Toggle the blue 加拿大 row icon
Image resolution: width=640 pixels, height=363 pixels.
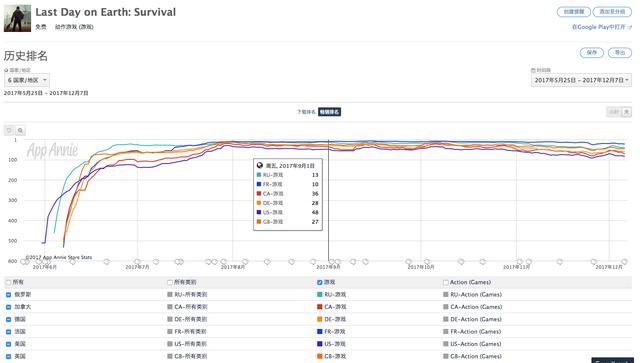tap(8, 307)
